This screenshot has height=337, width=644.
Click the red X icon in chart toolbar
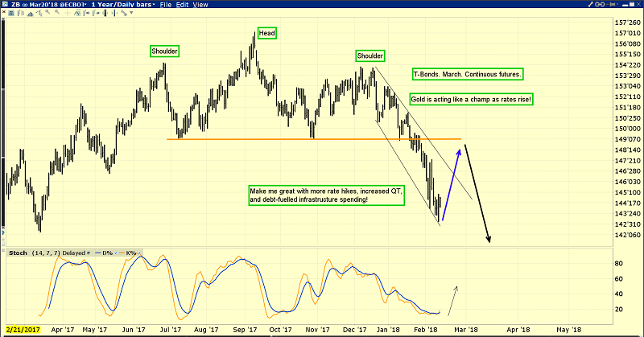pyautogui.click(x=4, y=12)
